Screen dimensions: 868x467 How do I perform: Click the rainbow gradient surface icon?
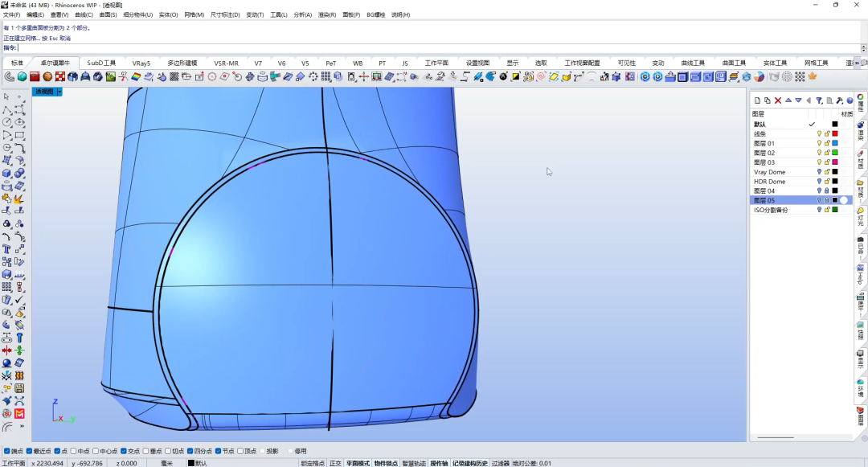136,77
